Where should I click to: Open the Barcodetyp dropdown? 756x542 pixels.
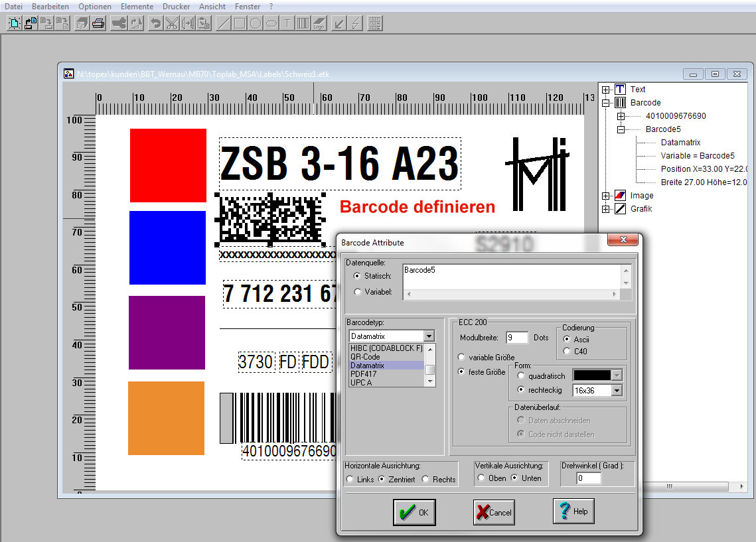point(429,336)
